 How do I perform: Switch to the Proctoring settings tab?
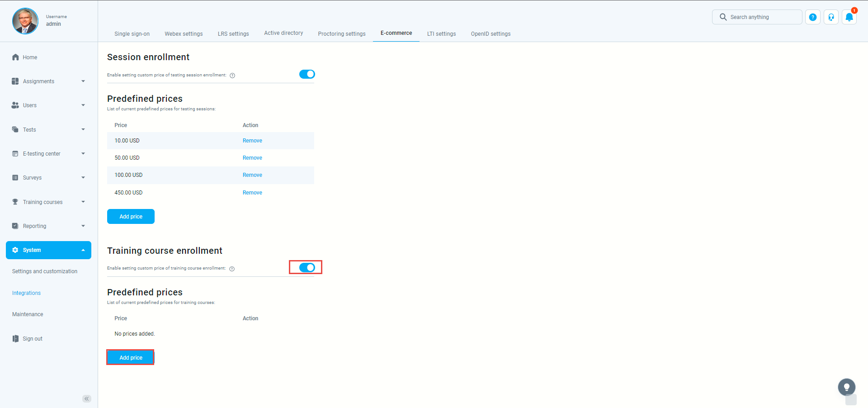click(341, 34)
